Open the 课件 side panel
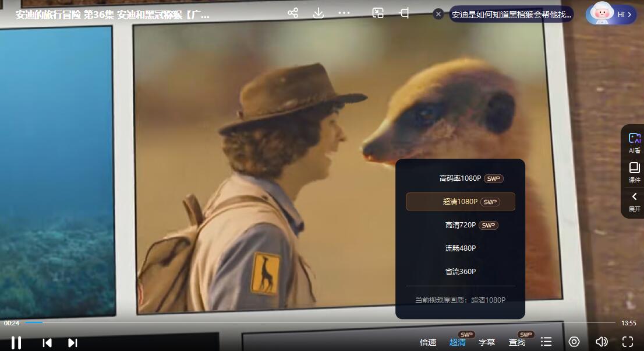 pos(634,173)
